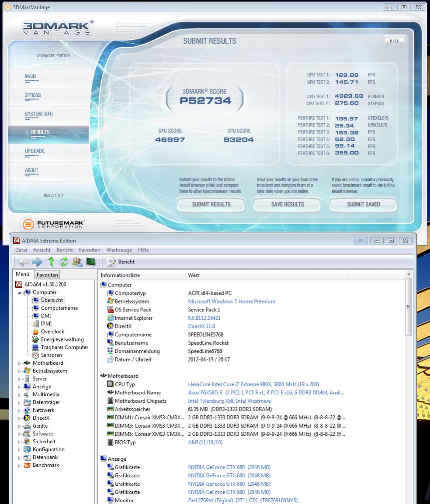430x504 pixels.
Task: Expand the Netzwerk tree node
Action: tap(19, 411)
